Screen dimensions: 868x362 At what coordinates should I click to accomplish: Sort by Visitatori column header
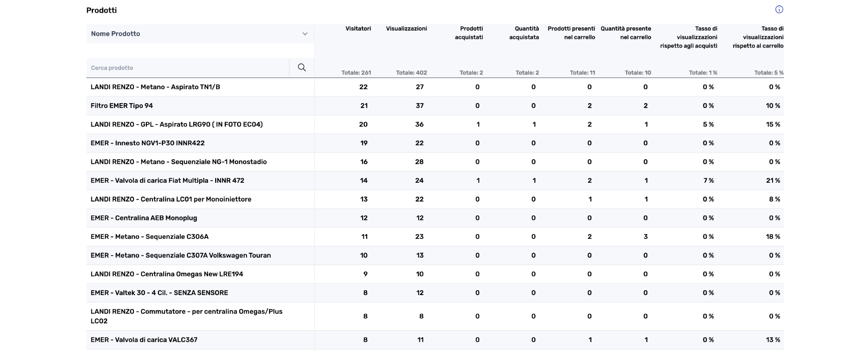[x=358, y=29]
